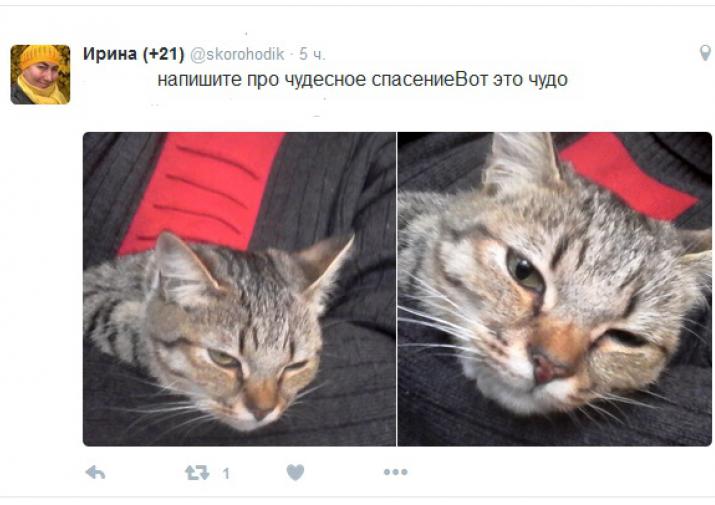Screen dimensions: 715x505
Task: Enlarge the right close-up cat photo
Action: tap(554, 289)
